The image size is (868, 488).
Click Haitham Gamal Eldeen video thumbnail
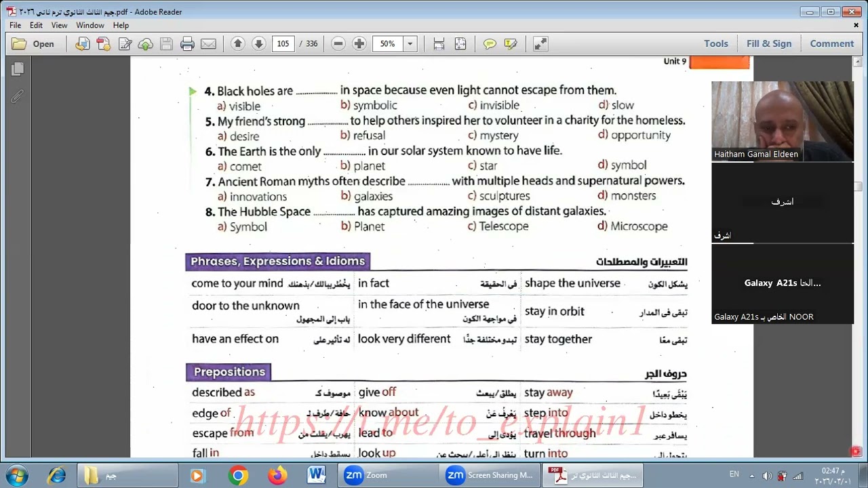783,121
